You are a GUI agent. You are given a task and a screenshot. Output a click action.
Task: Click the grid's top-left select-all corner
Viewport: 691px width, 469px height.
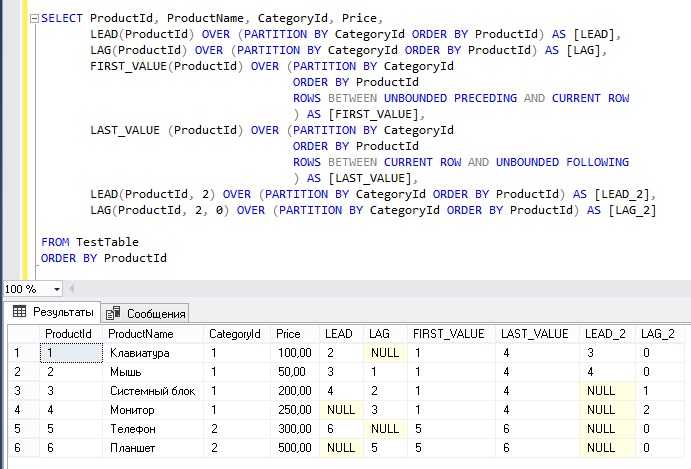pyautogui.click(x=19, y=334)
